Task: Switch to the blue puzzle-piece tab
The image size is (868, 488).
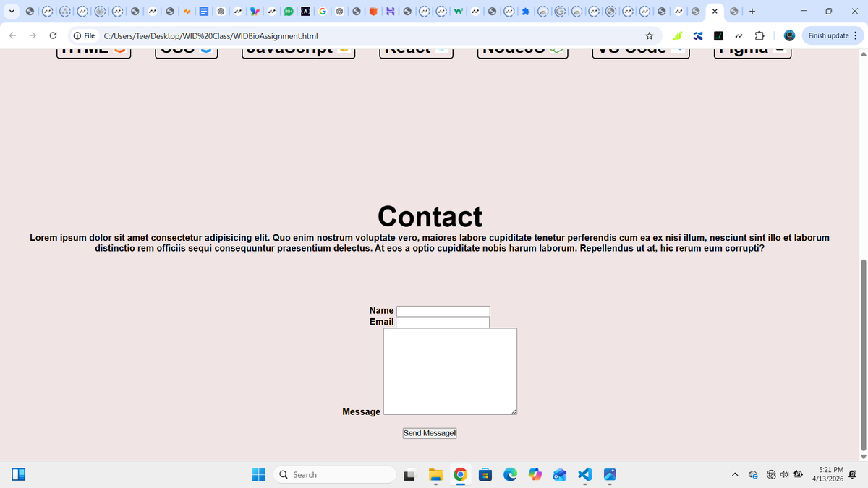Action: tap(525, 12)
